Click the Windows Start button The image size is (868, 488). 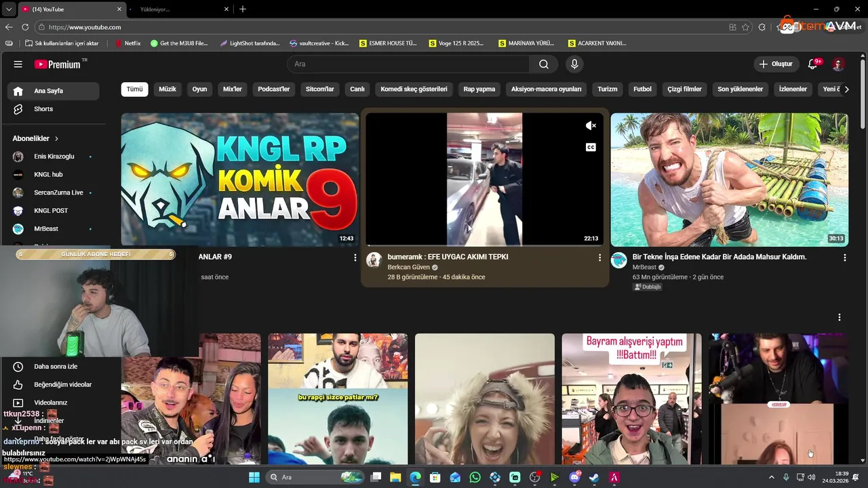(x=254, y=477)
